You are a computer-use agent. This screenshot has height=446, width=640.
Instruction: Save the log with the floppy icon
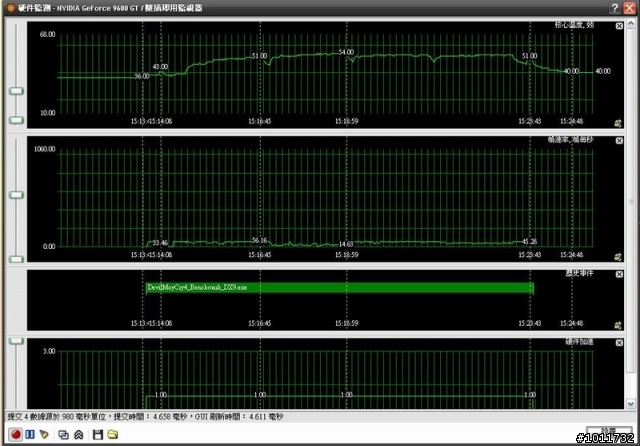[x=98, y=435]
